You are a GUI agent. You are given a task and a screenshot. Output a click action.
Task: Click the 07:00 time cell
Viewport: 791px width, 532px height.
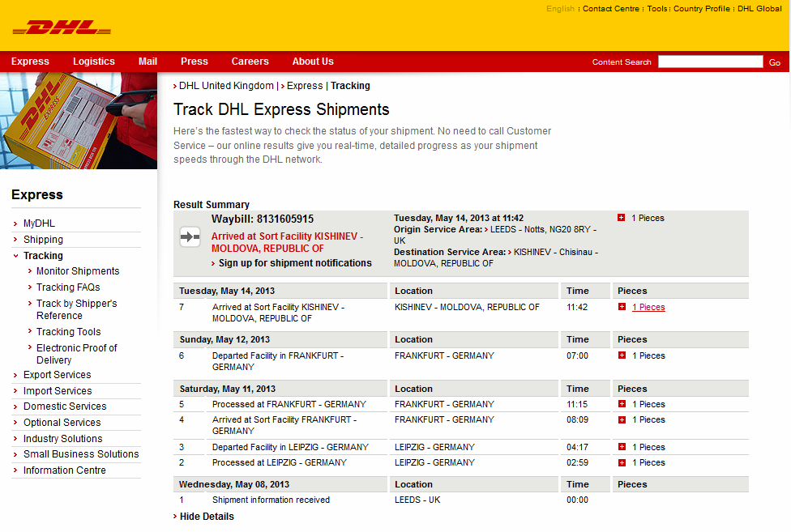coord(577,355)
